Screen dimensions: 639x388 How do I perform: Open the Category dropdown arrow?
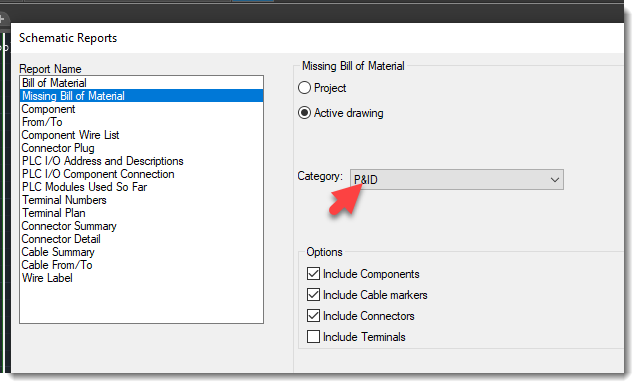[x=554, y=180]
